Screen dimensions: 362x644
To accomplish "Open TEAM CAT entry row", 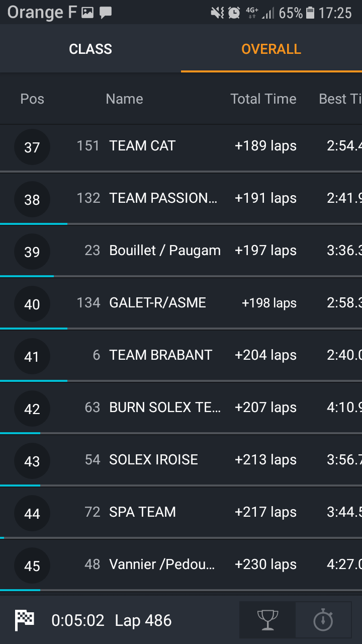I will (x=142, y=146).
